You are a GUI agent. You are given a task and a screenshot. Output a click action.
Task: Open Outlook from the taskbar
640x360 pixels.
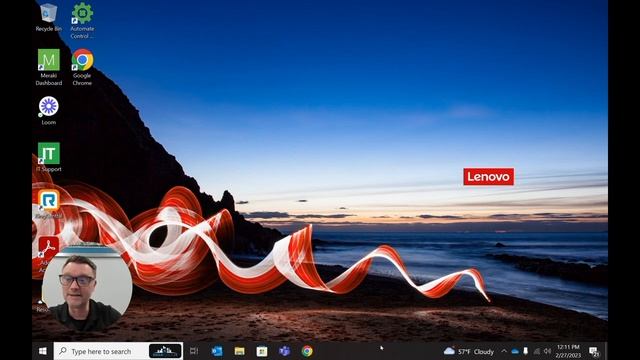tap(217, 351)
